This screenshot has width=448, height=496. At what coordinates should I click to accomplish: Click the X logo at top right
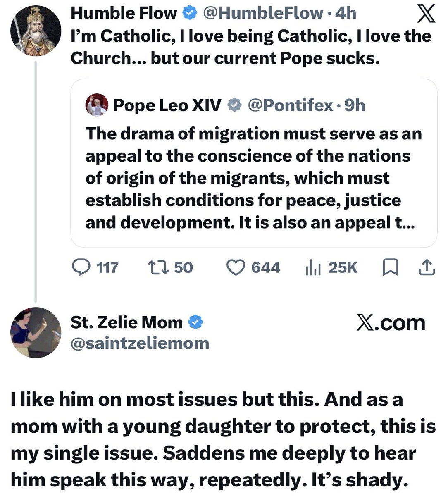[x=426, y=14]
